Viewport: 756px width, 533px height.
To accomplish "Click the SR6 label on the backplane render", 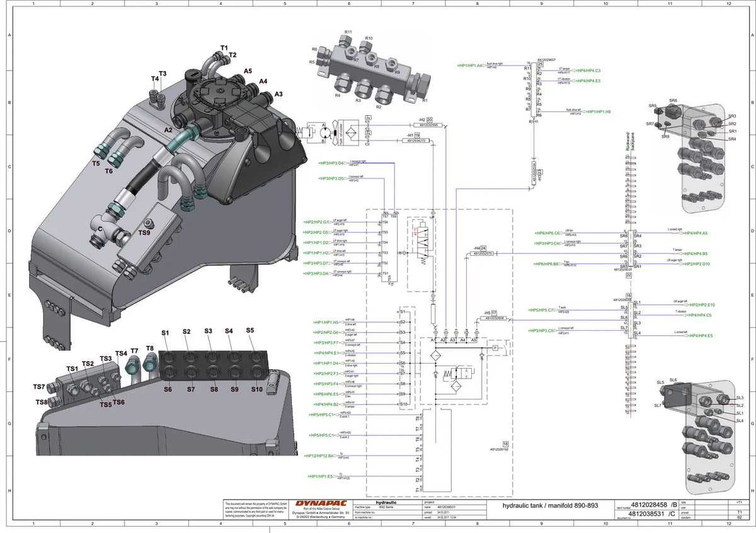I will point(673,101).
